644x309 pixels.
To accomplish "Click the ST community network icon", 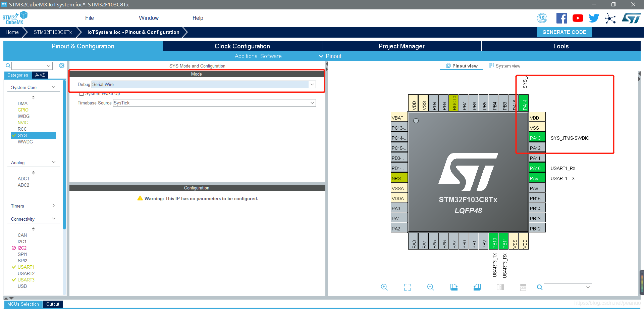I will (x=610, y=18).
